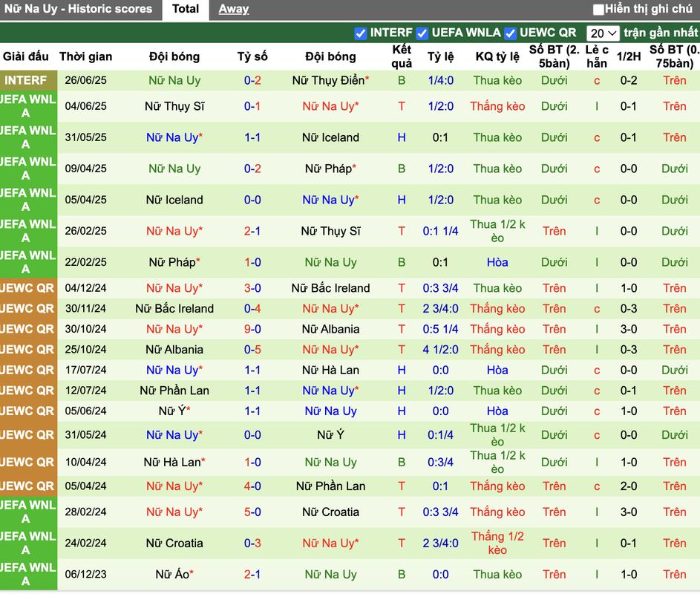Uncheck the UEWC QR filter checkbox

coord(510,33)
